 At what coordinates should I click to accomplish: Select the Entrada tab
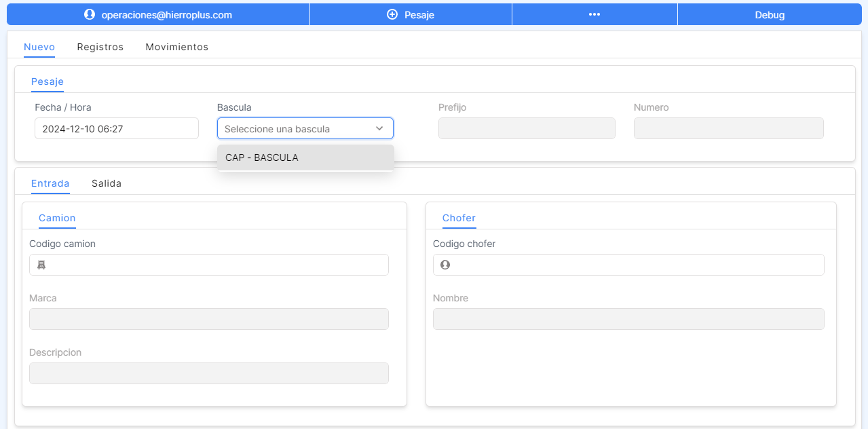50,183
